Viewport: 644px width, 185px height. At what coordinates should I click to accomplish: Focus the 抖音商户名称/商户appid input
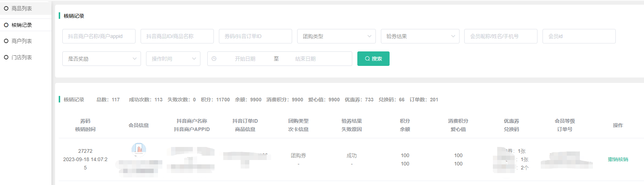tap(99, 36)
